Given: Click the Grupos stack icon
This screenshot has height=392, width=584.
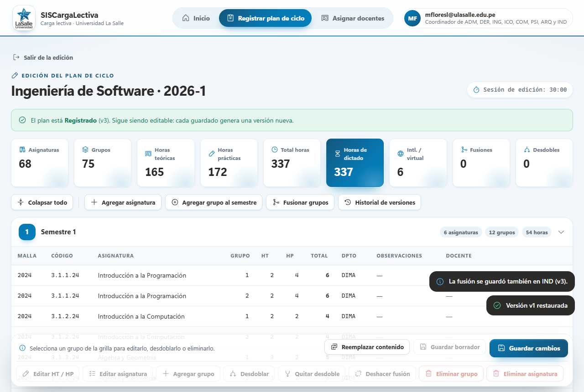Looking at the screenshot, I should click(85, 150).
